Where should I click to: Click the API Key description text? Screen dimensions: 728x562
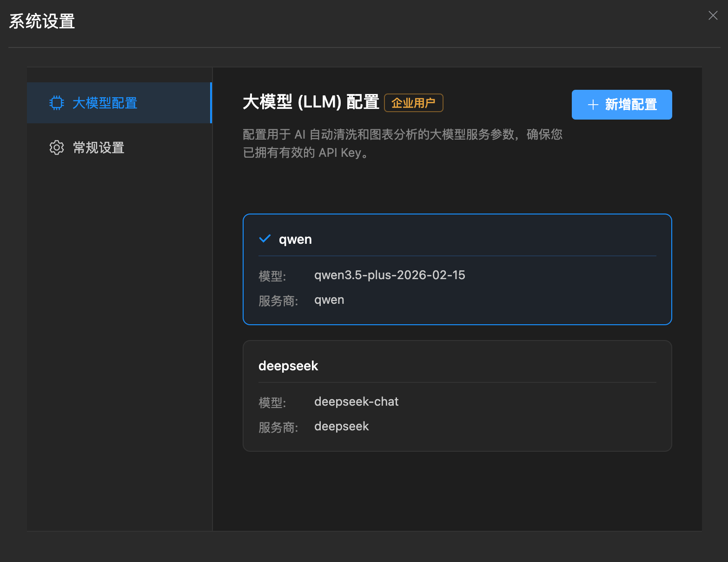coord(403,143)
